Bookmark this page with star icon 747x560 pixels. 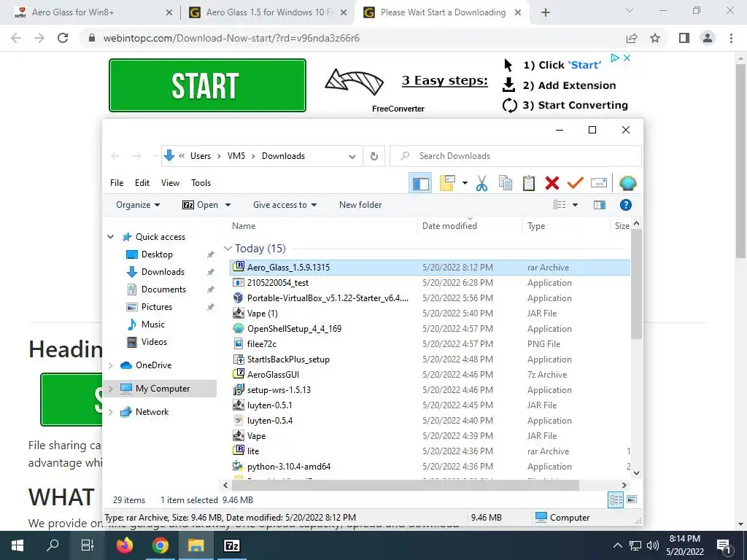point(655,38)
